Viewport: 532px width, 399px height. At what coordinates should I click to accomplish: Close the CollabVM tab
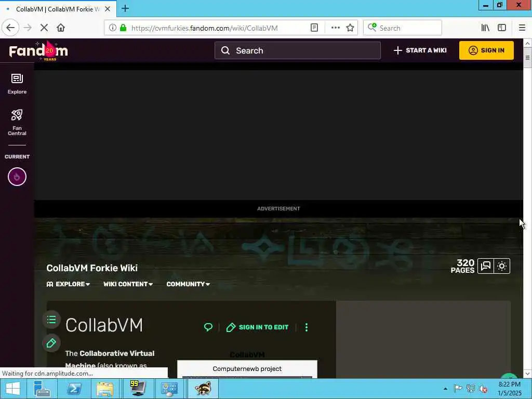click(108, 9)
